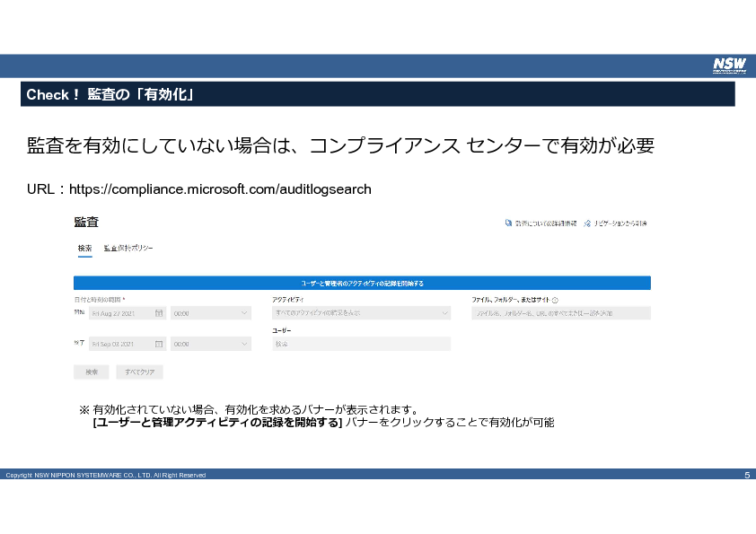
Task: Click the end date calendar icon
Action: 159,344
